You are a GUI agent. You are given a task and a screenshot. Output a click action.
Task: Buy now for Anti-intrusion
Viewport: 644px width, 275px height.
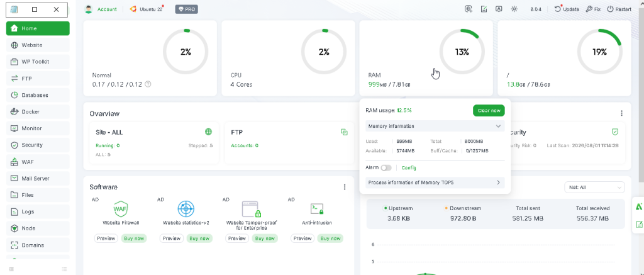(x=330, y=239)
